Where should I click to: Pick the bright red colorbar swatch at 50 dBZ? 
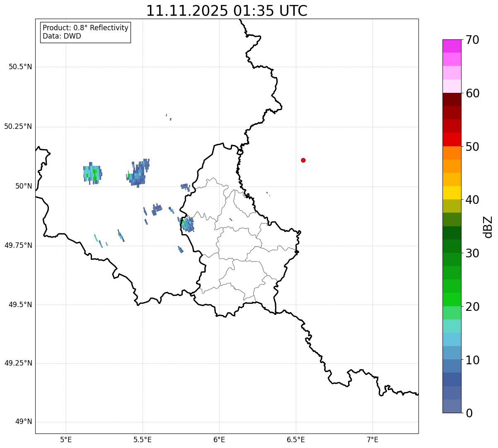(452, 139)
